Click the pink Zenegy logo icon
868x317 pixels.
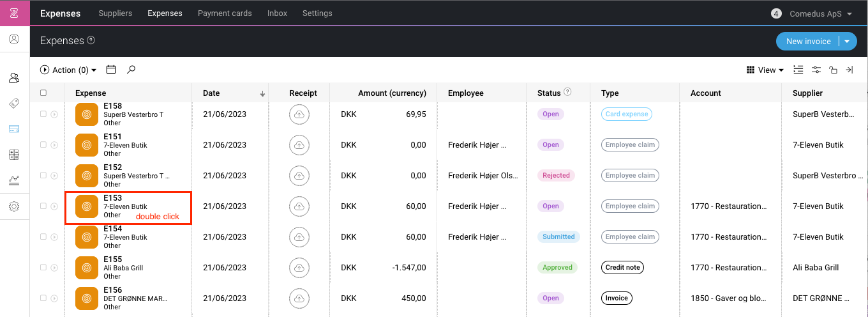[x=14, y=13]
